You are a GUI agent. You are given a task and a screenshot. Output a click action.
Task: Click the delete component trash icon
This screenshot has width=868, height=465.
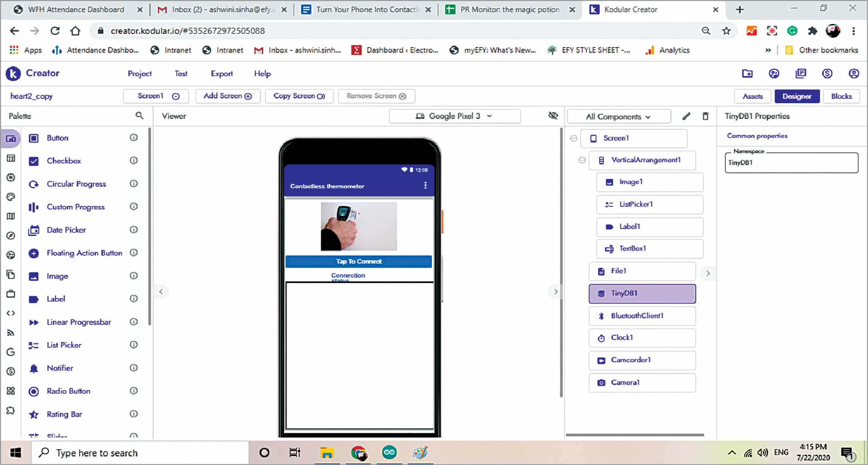705,116
